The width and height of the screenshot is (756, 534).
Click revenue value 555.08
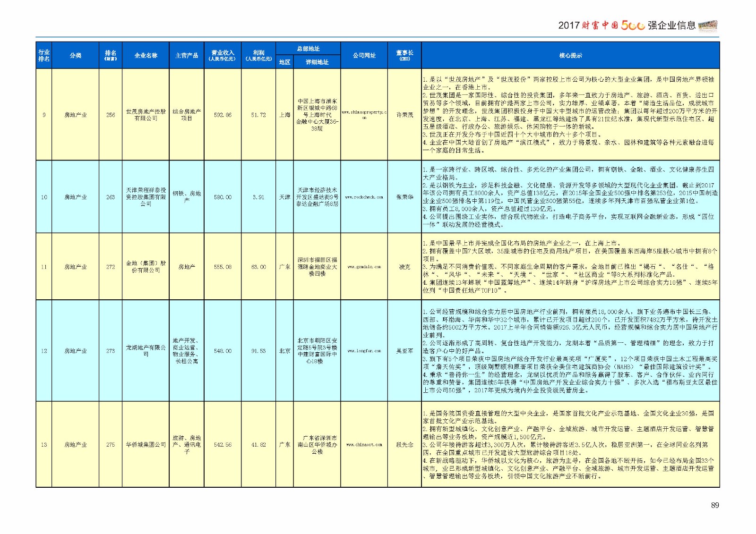[223, 267]
